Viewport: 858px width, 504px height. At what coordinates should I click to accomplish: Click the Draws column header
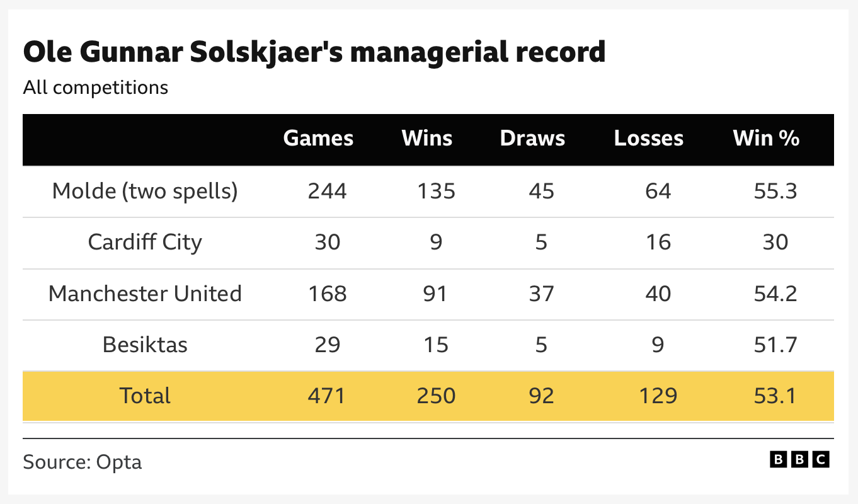click(x=532, y=139)
